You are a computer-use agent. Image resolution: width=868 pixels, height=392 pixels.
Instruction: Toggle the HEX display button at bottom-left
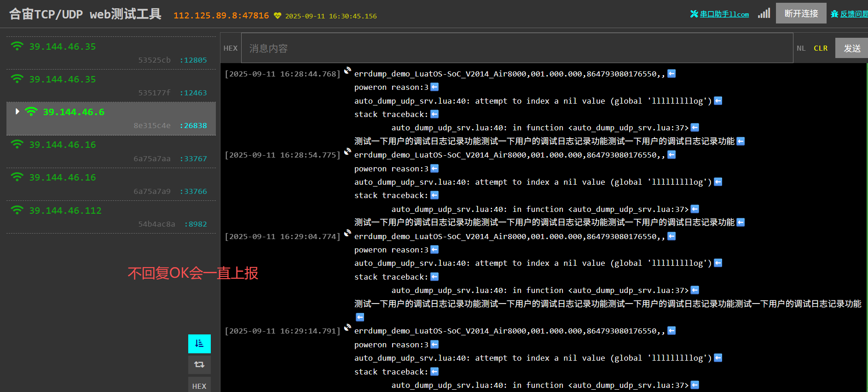coord(199,386)
